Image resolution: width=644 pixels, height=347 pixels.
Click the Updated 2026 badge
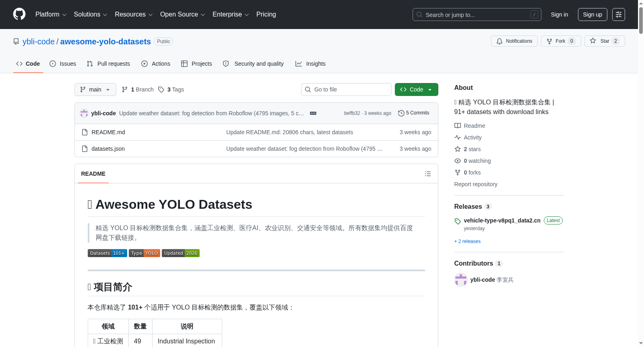pos(181,253)
